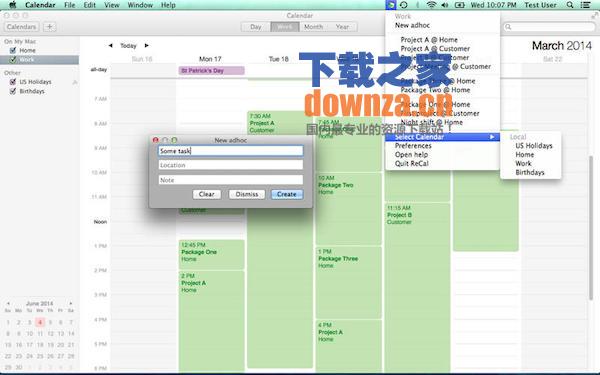Viewport: 600px width, 375px height.
Task: Switch to Day view
Action: click(x=256, y=27)
